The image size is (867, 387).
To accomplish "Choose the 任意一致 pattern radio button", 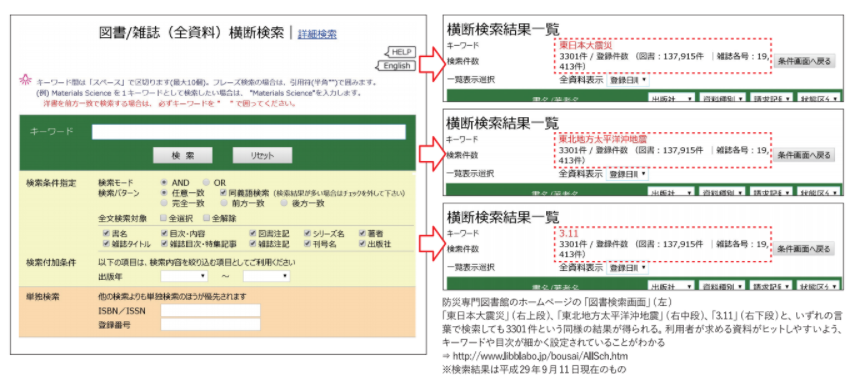I will click(164, 193).
